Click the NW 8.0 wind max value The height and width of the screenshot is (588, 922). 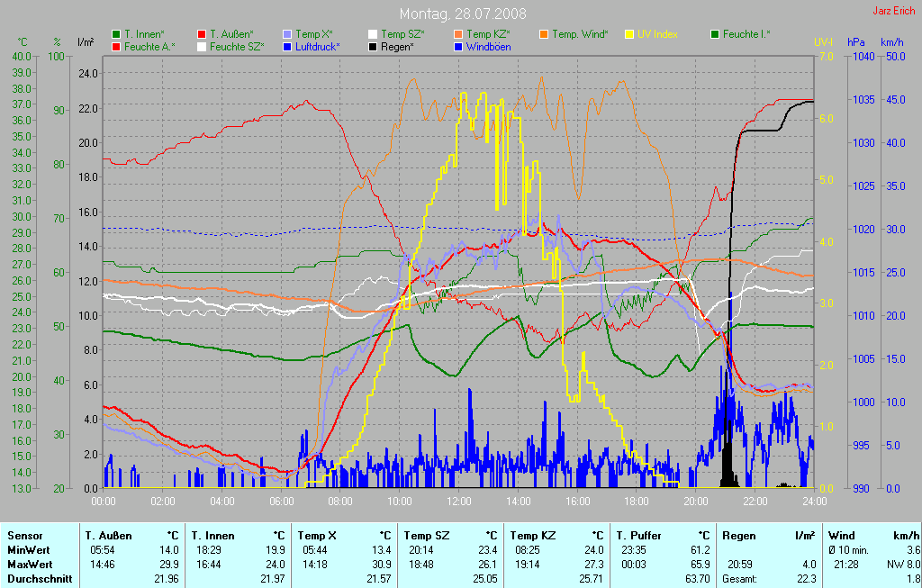[903, 565]
